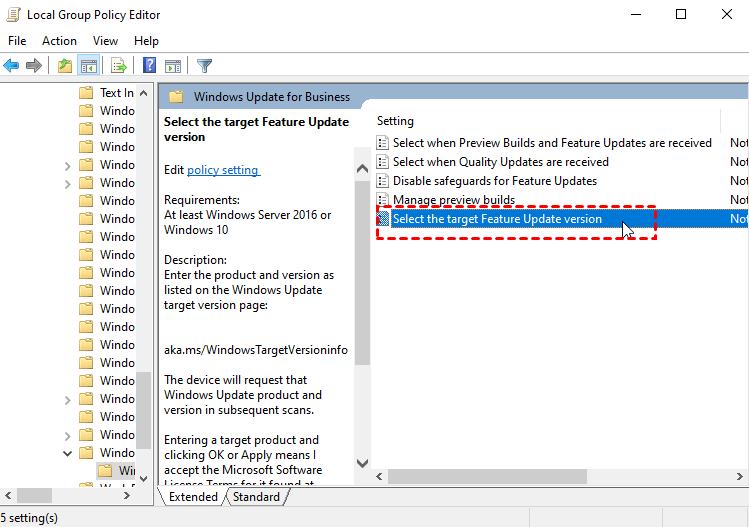The image size is (749, 527).
Task: Click the Setting column header
Action: [x=395, y=121]
